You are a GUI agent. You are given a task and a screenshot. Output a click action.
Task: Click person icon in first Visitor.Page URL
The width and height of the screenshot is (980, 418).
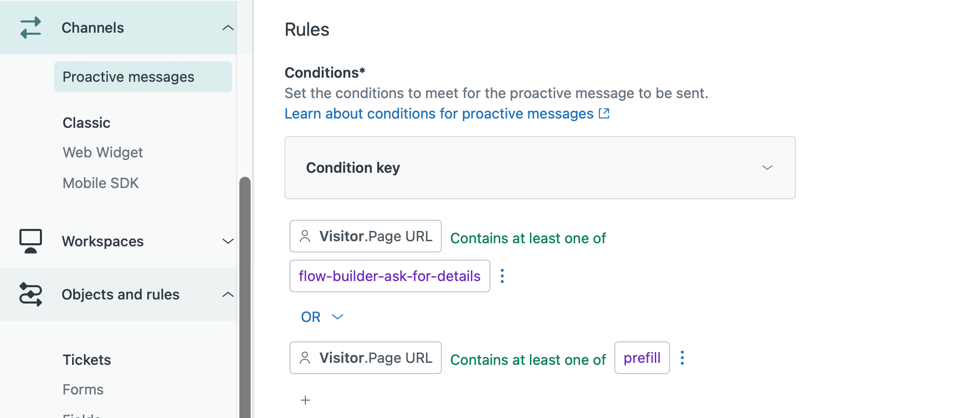[x=305, y=236]
